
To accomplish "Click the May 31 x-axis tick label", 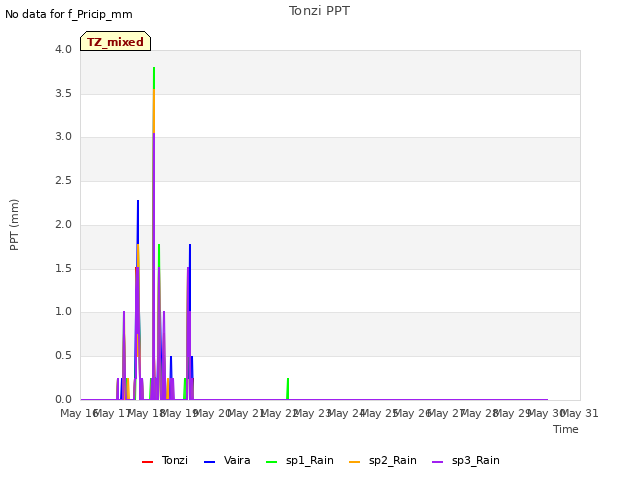I will 581,413.
